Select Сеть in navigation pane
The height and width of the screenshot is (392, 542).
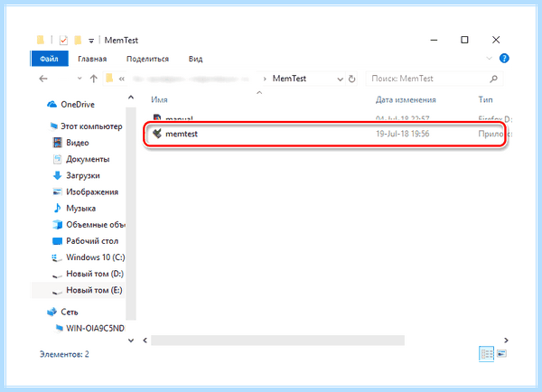tap(70, 312)
